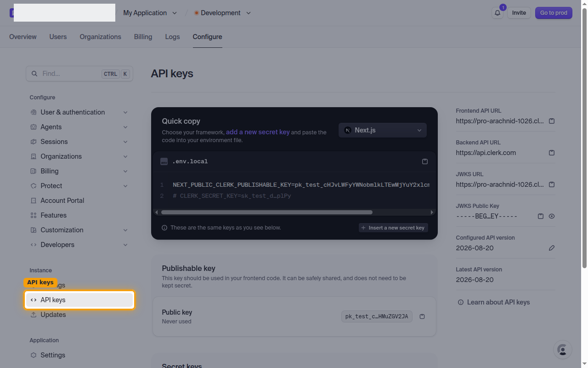The width and height of the screenshot is (588, 368).
Task: Open the My Application switcher
Action: [x=150, y=13]
